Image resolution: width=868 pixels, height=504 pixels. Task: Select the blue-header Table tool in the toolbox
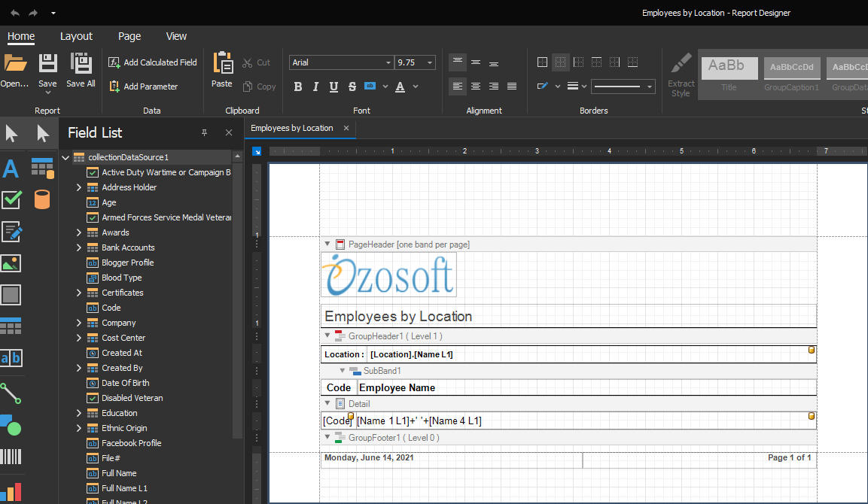pos(11,326)
